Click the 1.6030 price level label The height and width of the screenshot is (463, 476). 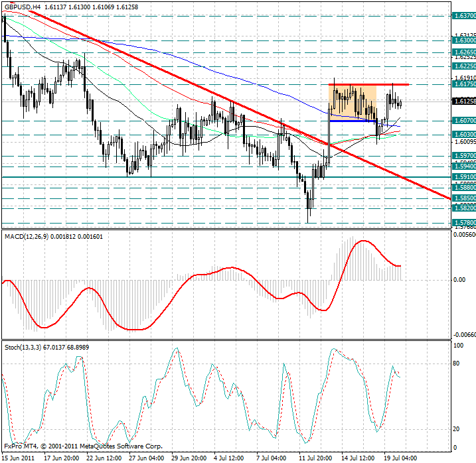click(x=464, y=134)
